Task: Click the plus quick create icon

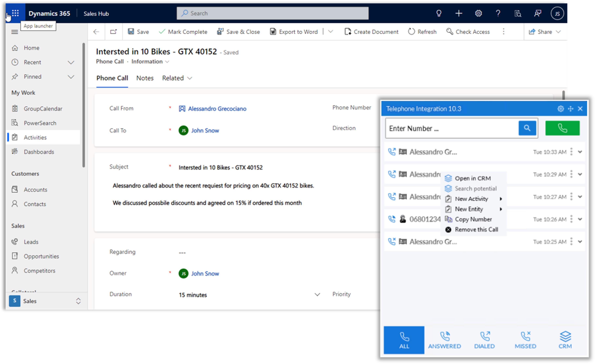Action: tap(459, 13)
